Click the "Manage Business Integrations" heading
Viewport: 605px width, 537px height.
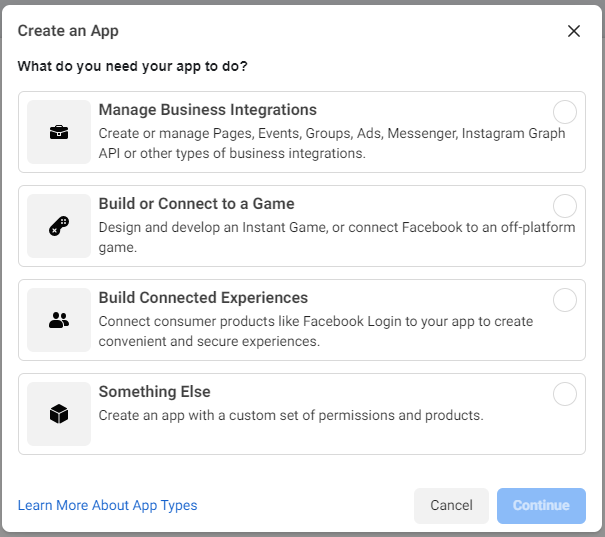[207, 110]
